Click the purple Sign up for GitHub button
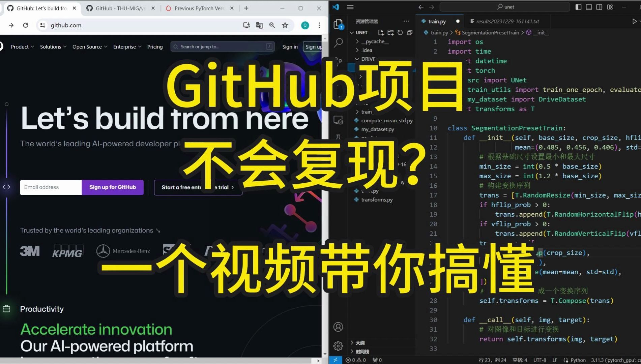 113,187
